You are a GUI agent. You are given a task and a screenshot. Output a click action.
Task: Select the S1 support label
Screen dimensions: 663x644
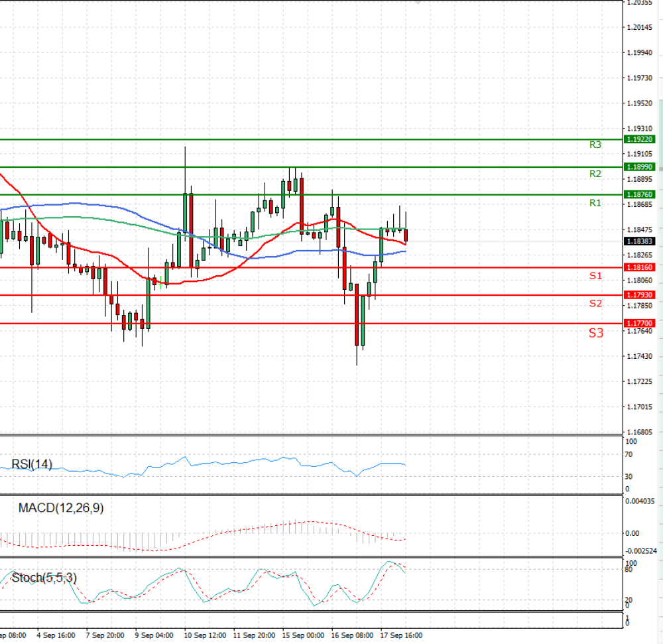coord(595,276)
